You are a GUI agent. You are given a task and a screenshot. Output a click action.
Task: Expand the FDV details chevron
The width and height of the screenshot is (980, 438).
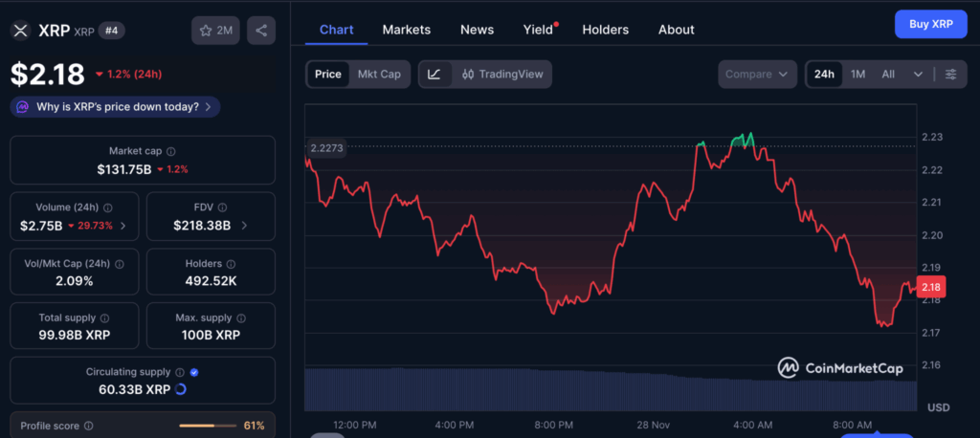click(244, 226)
